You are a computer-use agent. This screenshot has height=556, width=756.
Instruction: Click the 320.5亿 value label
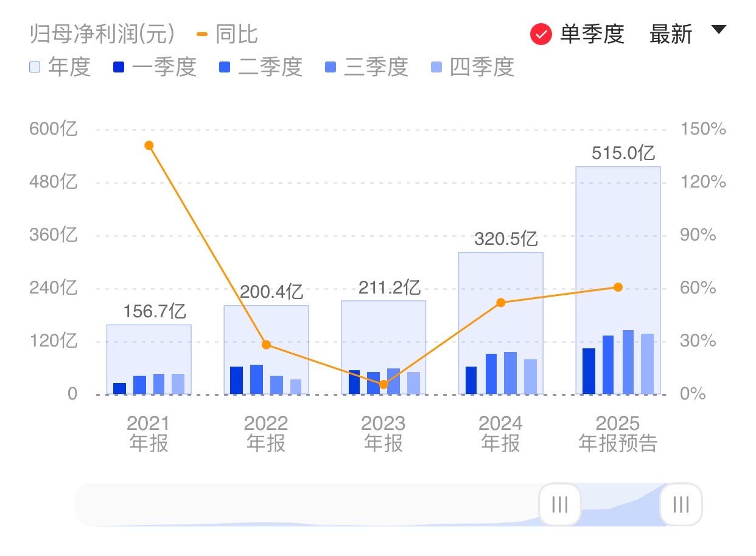click(x=506, y=238)
